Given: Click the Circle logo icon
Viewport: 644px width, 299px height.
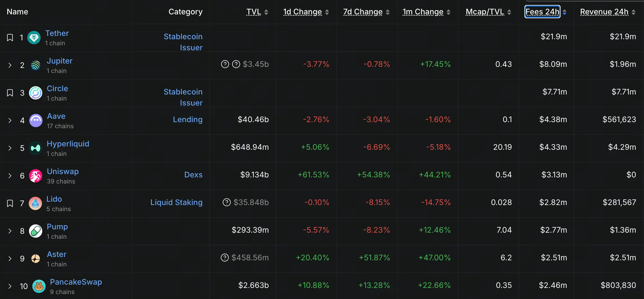Looking at the screenshot, I should 36,93.
